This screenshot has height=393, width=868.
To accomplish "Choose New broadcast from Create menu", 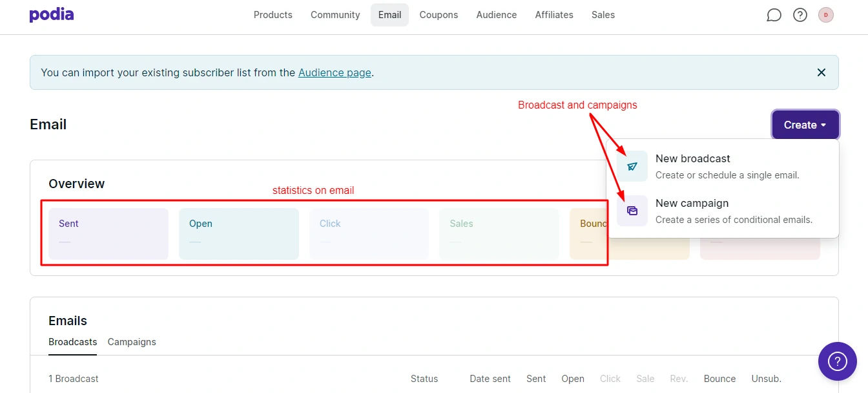I will coord(723,166).
